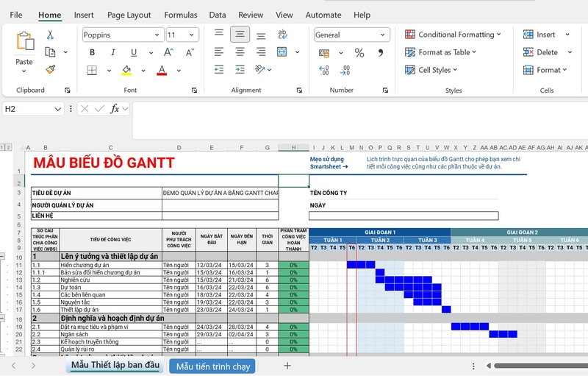Open Cell Styles gallery
This screenshot has height=376, width=588.
coord(431,70)
